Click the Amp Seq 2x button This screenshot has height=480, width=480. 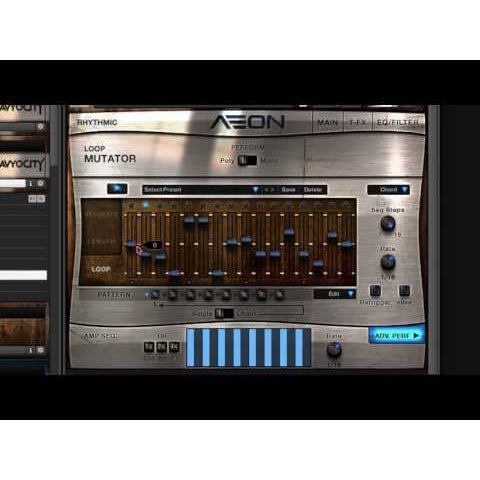click(x=162, y=347)
